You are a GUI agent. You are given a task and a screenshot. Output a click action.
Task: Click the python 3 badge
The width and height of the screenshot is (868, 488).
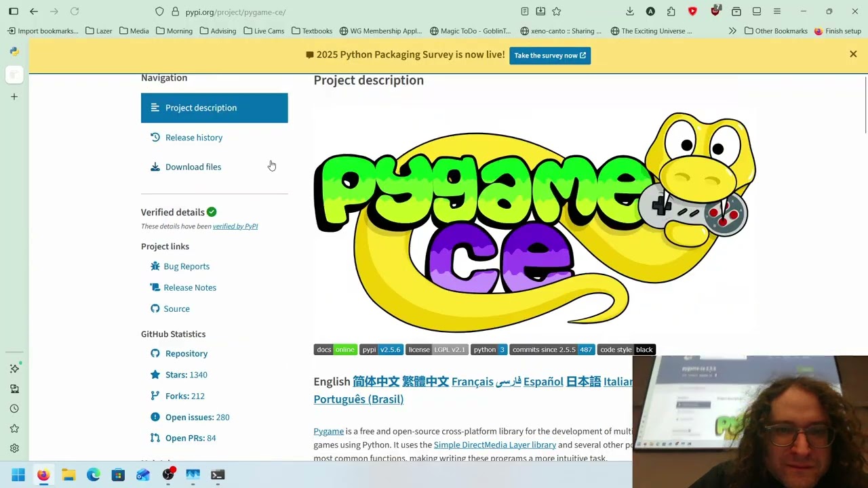(489, 350)
